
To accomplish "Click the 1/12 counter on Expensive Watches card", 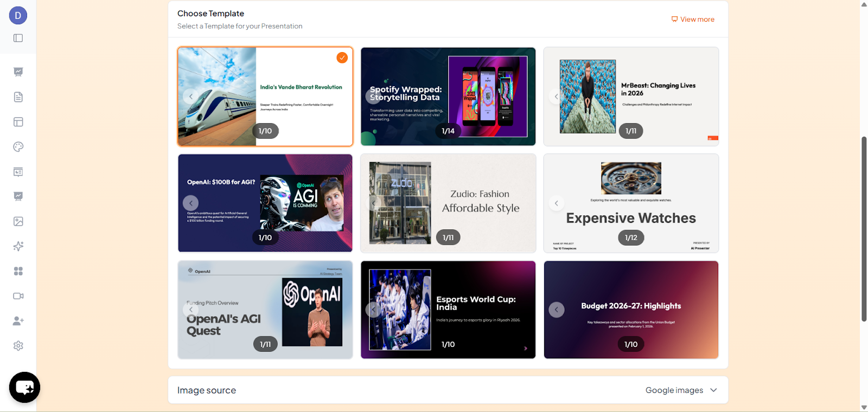I will point(631,237).
